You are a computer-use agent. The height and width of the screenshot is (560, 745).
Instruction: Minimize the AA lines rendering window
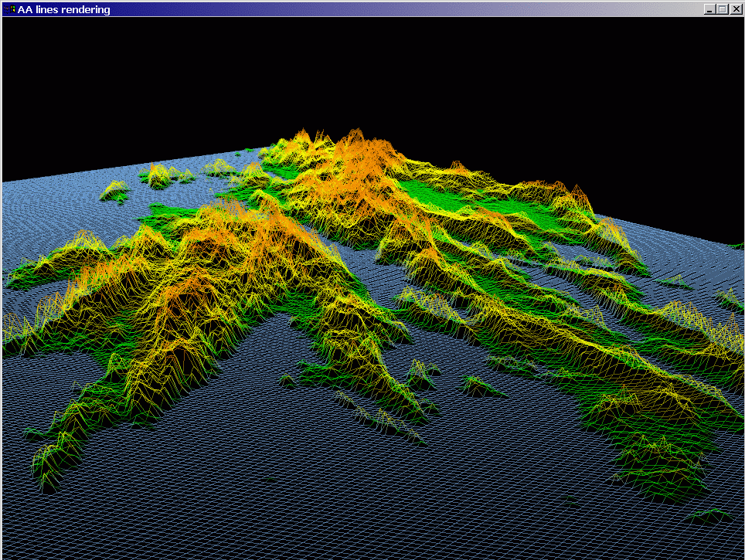(x=709, y=9)
